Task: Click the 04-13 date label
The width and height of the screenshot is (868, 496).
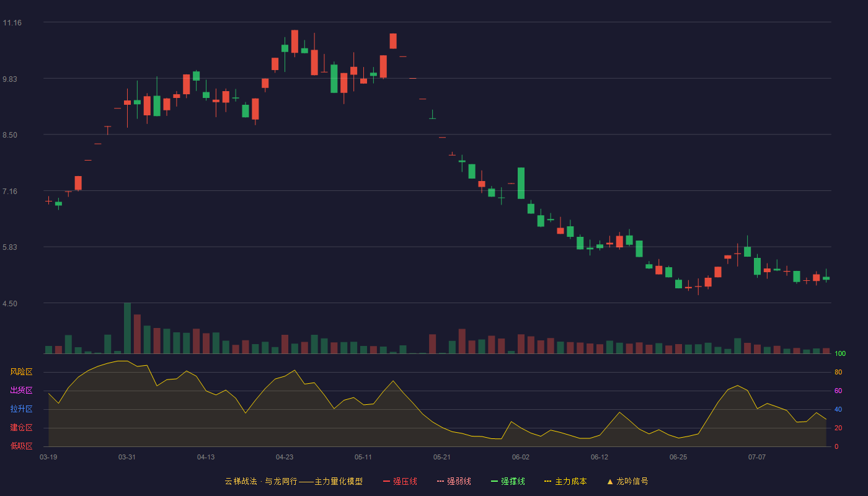Action: (x=206, y=457)
